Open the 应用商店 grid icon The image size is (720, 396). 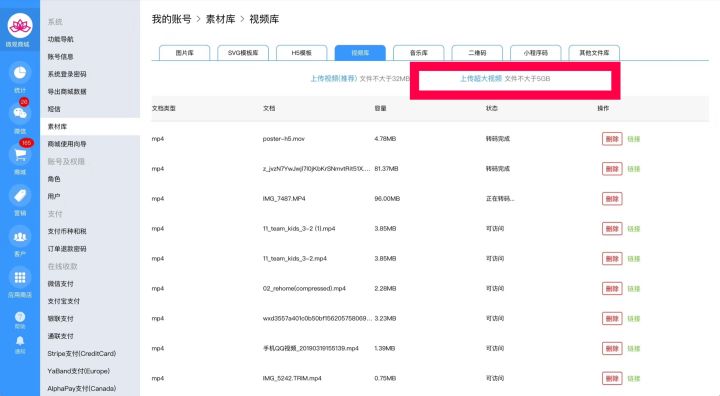(x=20, y=277)
